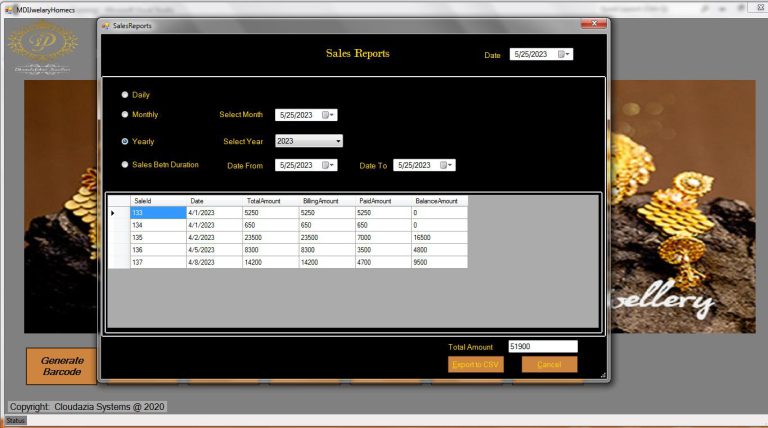768x428 pixels.
Task: Click the jewellery logo emblem in main window
Action: click(x=43, y=48)
